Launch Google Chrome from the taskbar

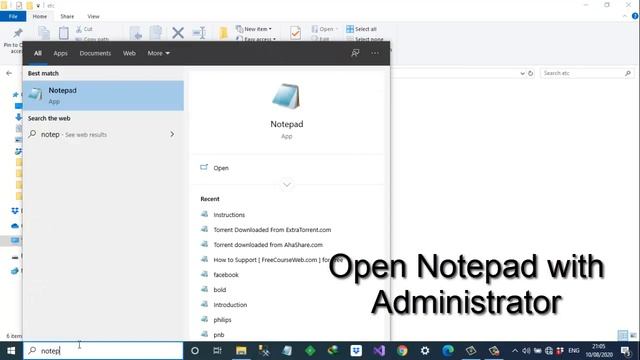click(402, 351)
